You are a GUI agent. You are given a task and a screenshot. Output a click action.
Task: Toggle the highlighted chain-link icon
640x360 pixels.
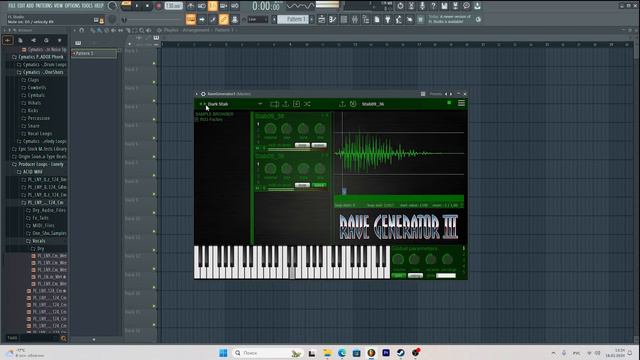click(224, 19)
